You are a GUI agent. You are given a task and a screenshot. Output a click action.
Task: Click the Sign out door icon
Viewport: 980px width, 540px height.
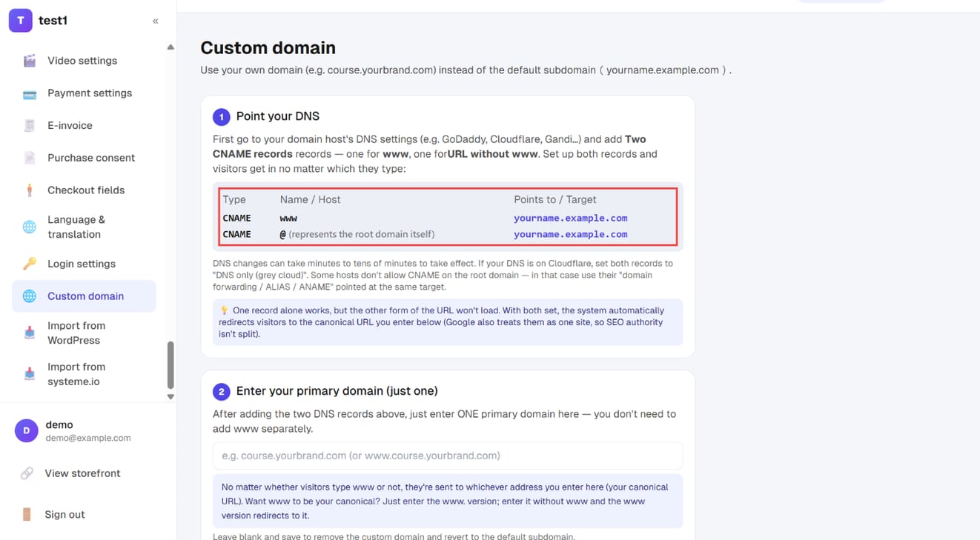pyautogui.click(x=27, y=514)
